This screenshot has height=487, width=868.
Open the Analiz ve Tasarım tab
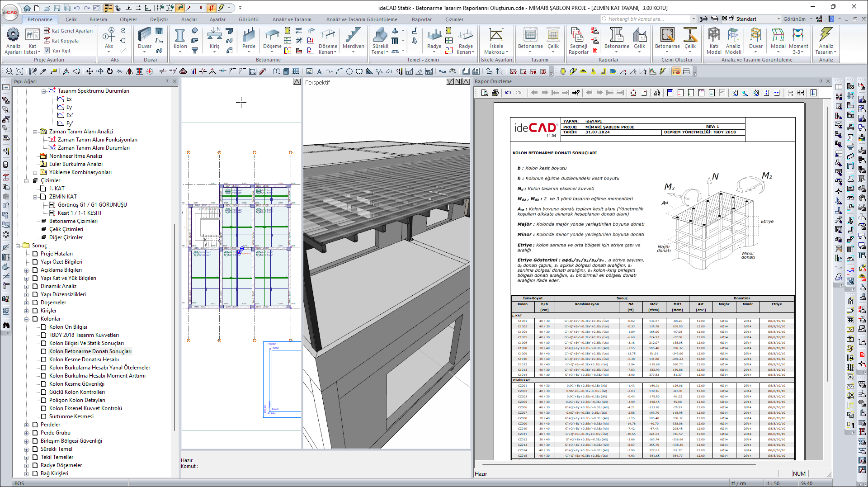point(292,19)
